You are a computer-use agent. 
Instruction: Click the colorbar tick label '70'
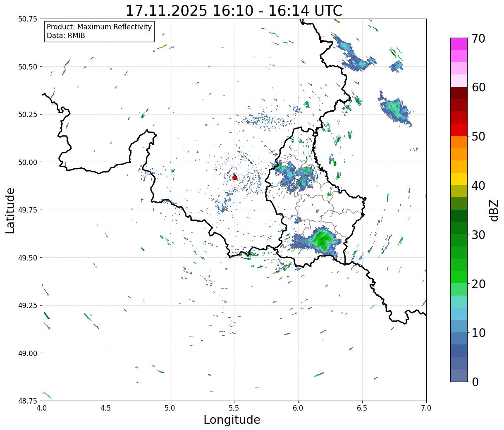478,38
